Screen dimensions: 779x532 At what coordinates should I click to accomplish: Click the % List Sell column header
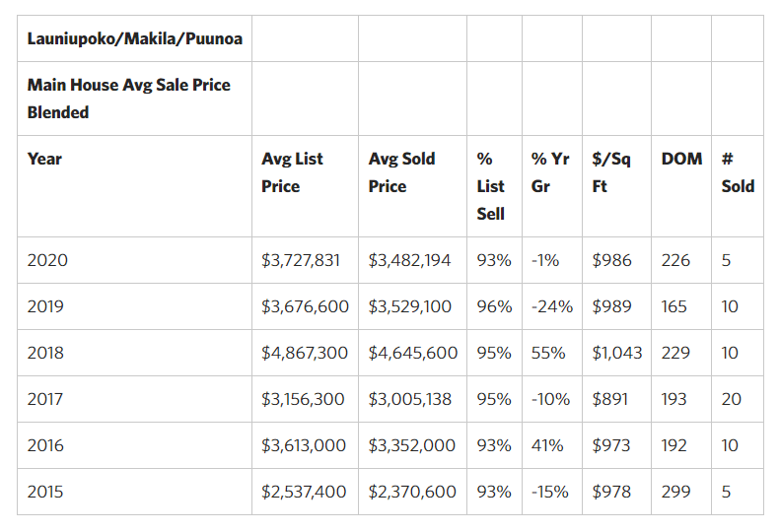[490, 186]
